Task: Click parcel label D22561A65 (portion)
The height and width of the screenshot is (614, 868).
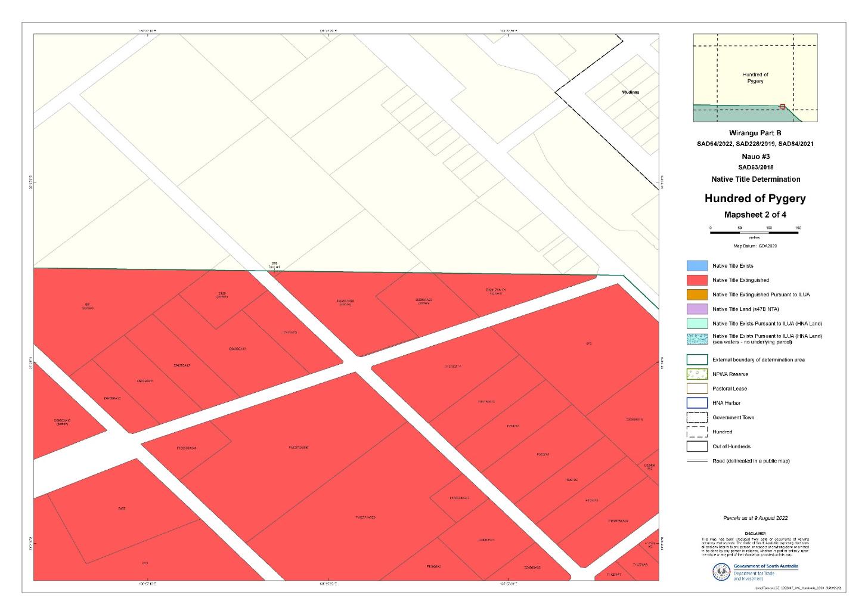Action: pos(423,301)
